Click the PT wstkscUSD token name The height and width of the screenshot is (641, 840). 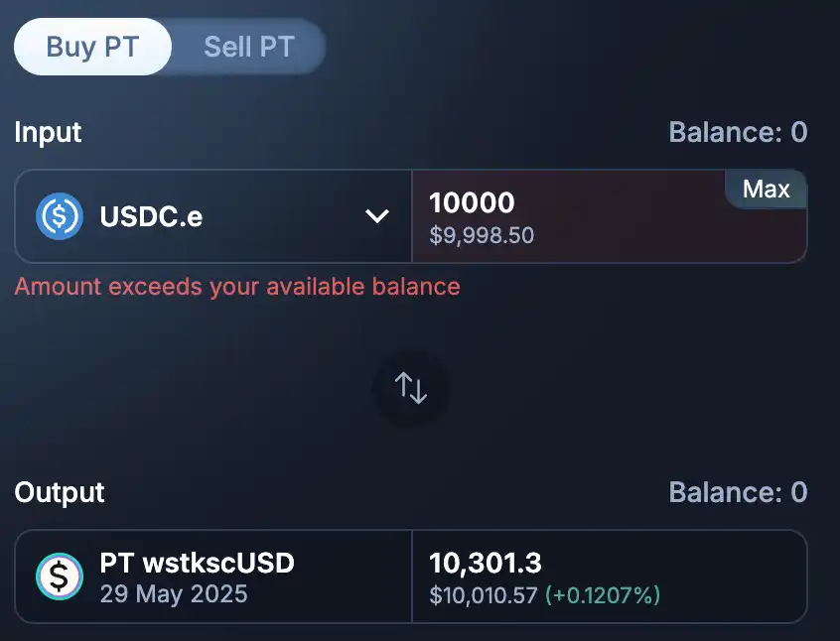pos(198,564)
